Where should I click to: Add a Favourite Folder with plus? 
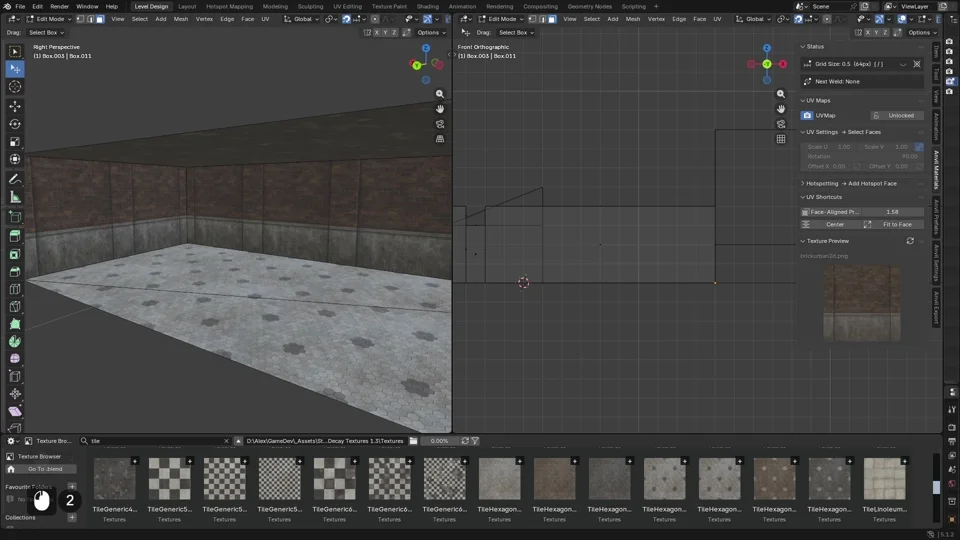[x=72, y=487]
